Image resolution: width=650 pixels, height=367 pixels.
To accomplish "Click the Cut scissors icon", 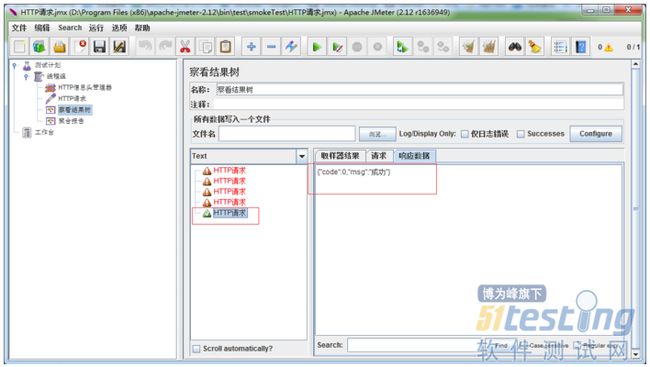I will pos(185,47).
